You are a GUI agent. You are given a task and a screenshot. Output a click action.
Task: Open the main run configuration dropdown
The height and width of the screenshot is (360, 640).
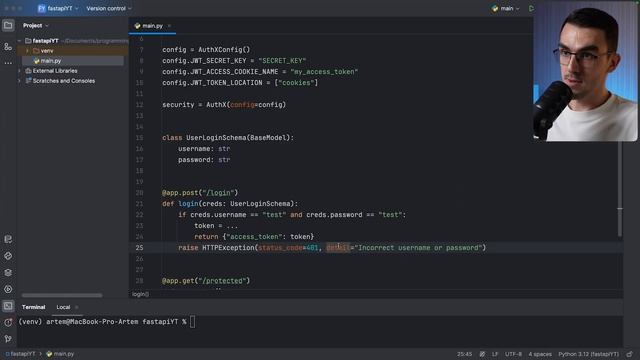coord(506,8)
